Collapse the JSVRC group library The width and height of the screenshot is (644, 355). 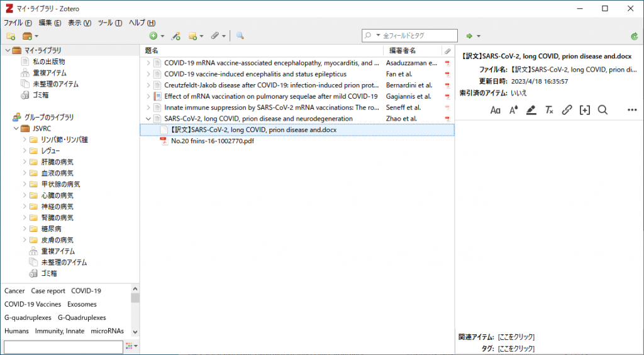pyautogui.click(x=16, y=128)
